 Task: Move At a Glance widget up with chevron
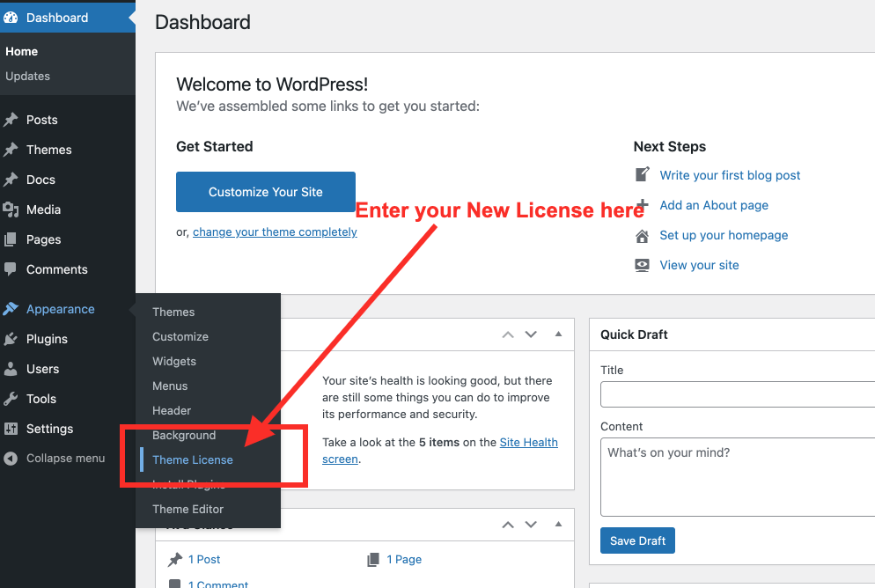point(508,525)
